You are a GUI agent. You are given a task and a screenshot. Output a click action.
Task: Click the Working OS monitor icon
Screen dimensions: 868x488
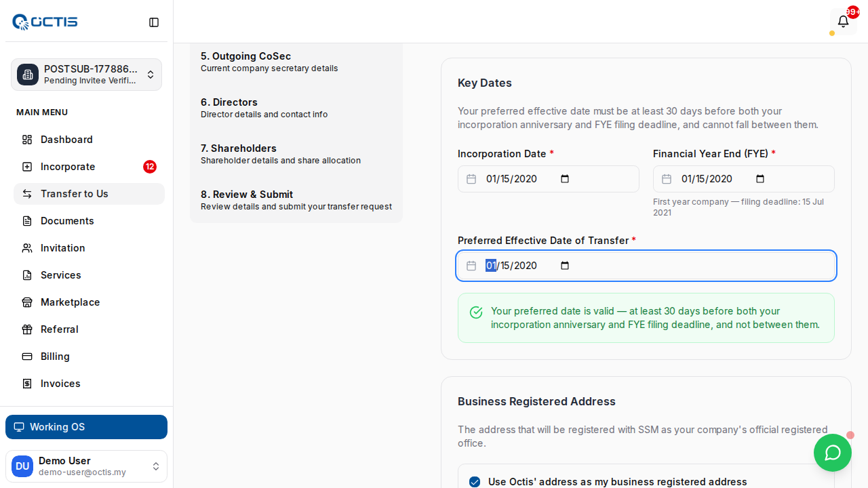tap(19, 427)
